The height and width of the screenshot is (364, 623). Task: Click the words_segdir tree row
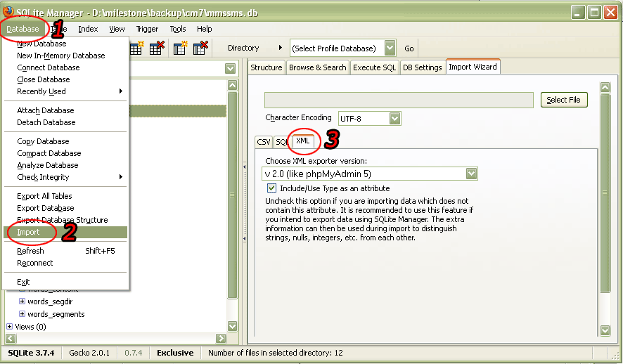coord(50,301)
